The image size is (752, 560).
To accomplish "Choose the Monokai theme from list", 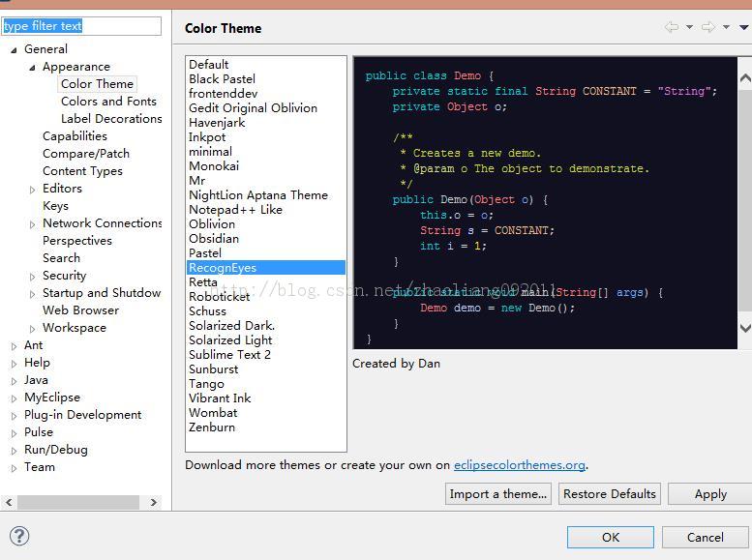I will 214,166.
